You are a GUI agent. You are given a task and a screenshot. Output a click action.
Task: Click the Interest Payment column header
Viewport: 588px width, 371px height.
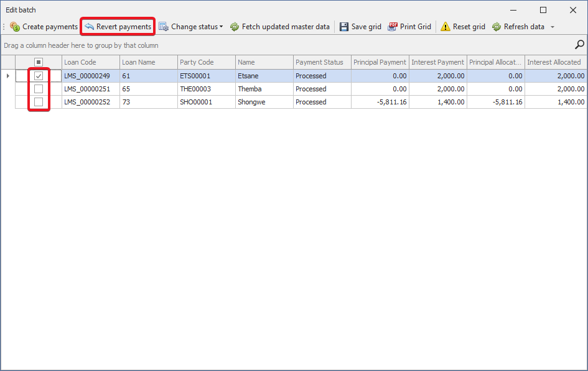(437, 62)
